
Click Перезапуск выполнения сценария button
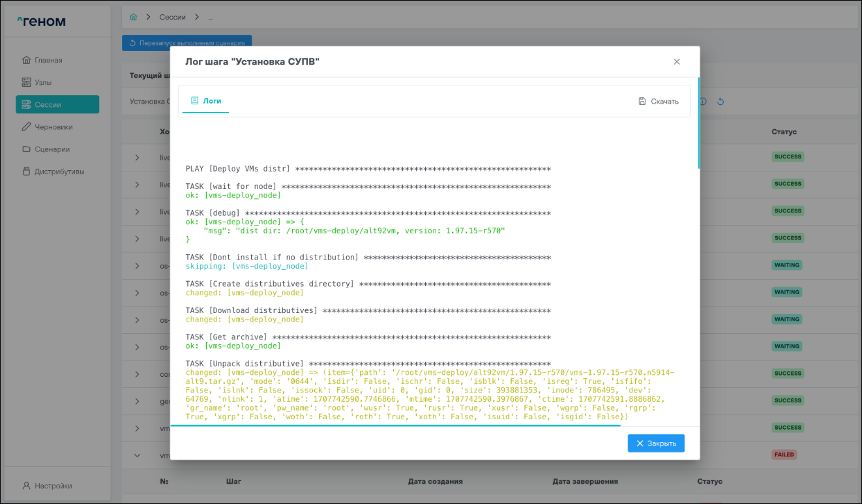coord(186,43)
